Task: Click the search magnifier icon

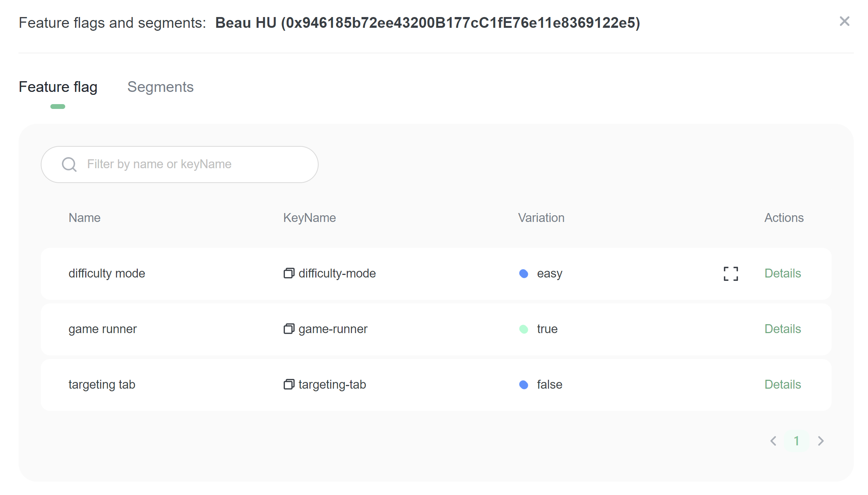Action: [69, 165]
